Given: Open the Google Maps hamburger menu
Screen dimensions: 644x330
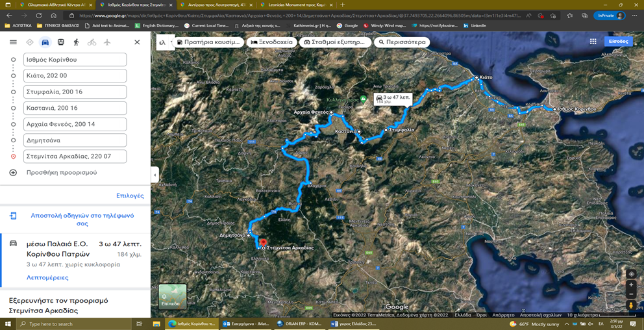Looking at the screenshot, I should click(x=13, y=42).
